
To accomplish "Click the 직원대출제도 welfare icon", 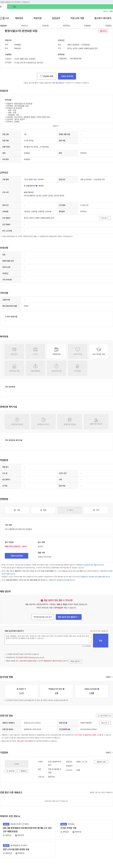I will tap(36, 368).
